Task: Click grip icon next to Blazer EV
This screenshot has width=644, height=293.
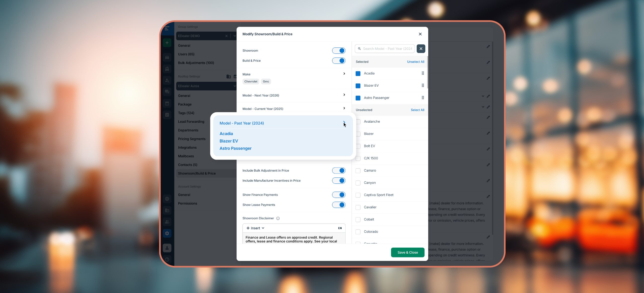Action: [x=423, y=85]
